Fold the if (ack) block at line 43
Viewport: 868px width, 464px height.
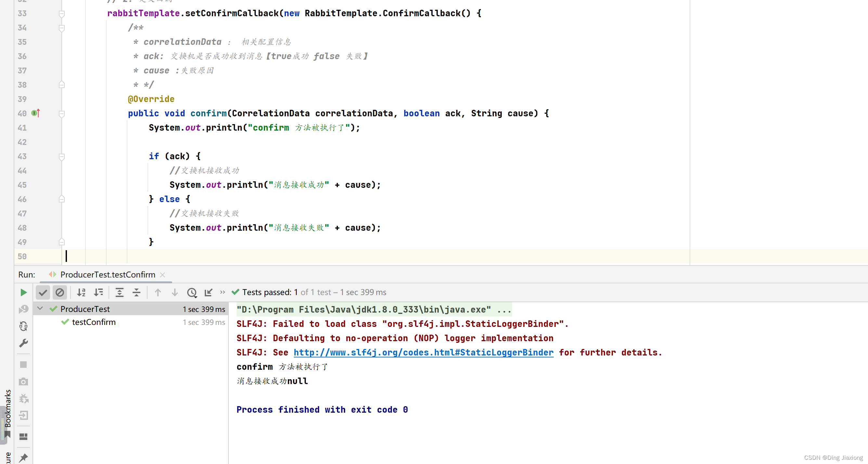tap(62, 156)
